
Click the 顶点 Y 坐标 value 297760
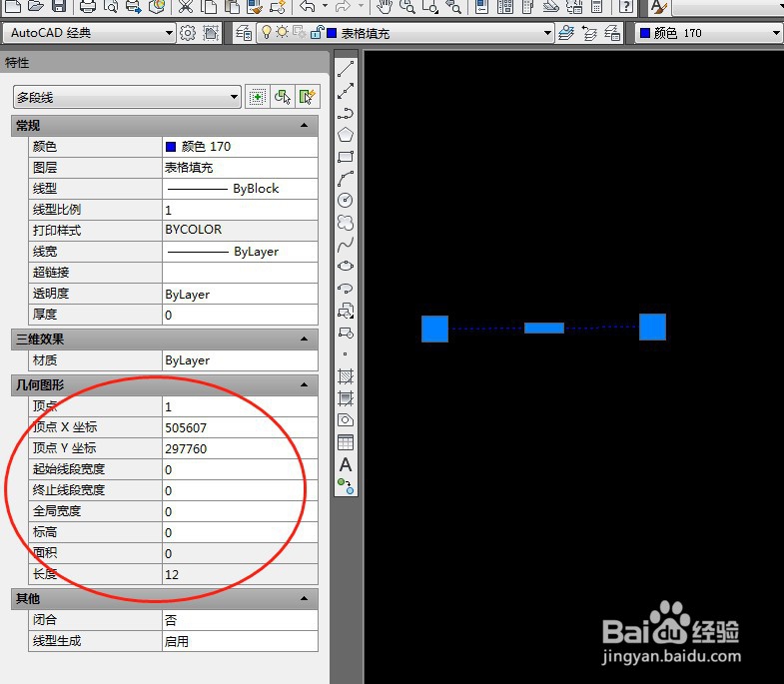240,448
